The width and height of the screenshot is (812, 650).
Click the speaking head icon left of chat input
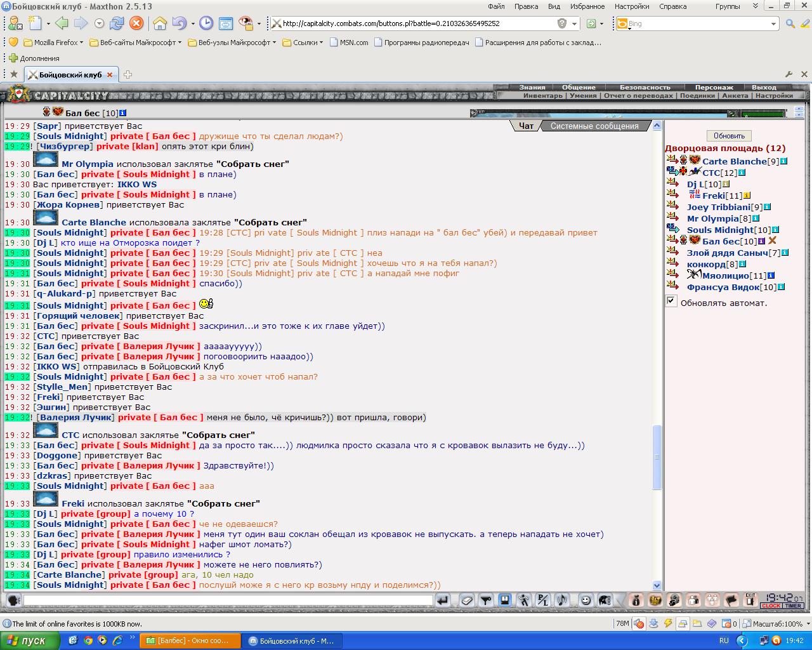point(13,600)
